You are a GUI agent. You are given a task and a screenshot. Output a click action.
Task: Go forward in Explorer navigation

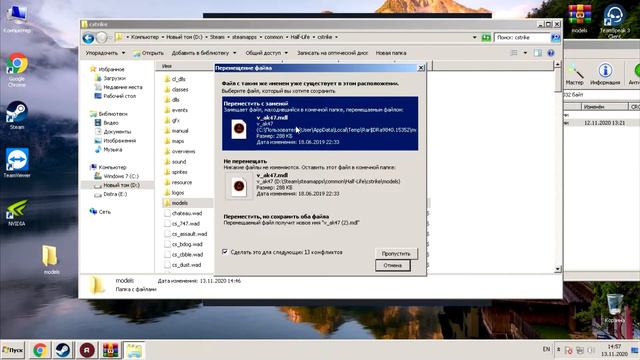pos(102,38)
